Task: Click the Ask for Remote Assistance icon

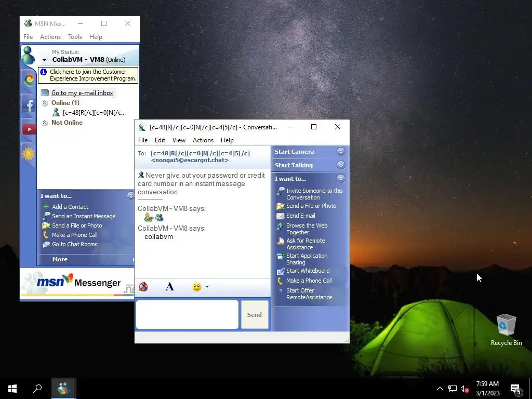Action: (281, 241)
